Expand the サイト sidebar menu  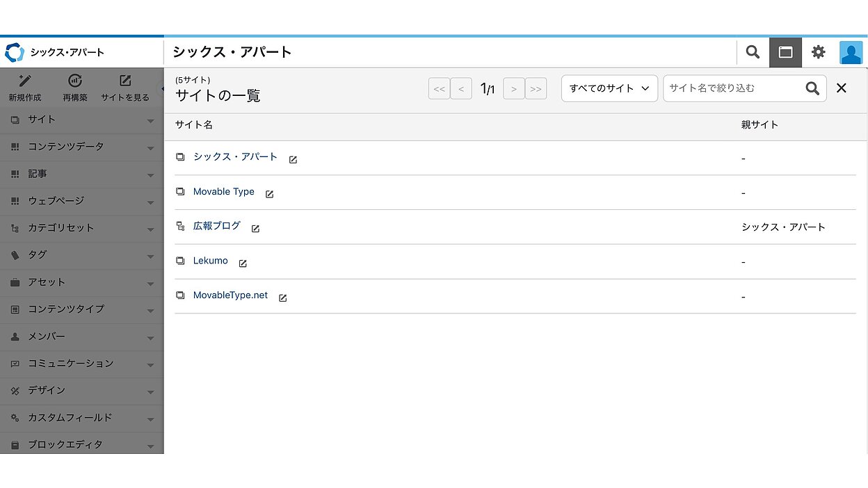[81, 120]
